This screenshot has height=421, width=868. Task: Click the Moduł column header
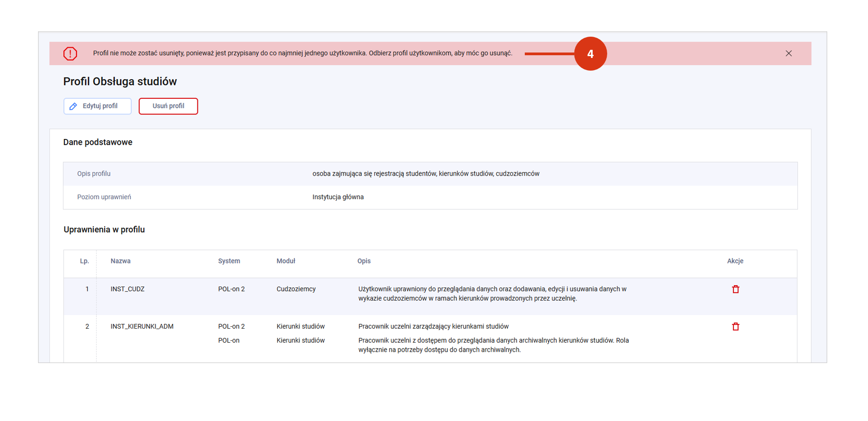point(286,261)
